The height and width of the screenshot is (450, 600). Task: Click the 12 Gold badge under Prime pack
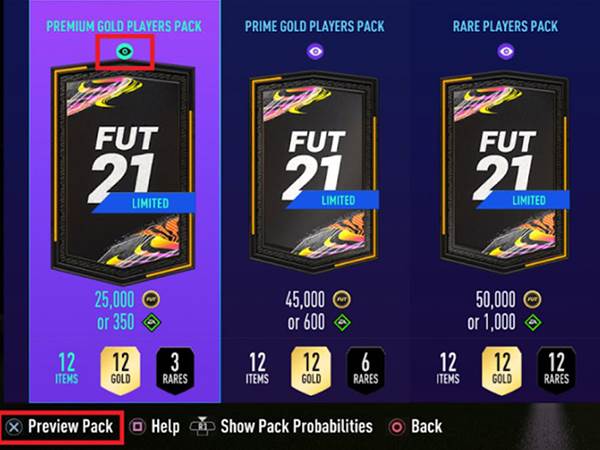coord(311,370)
